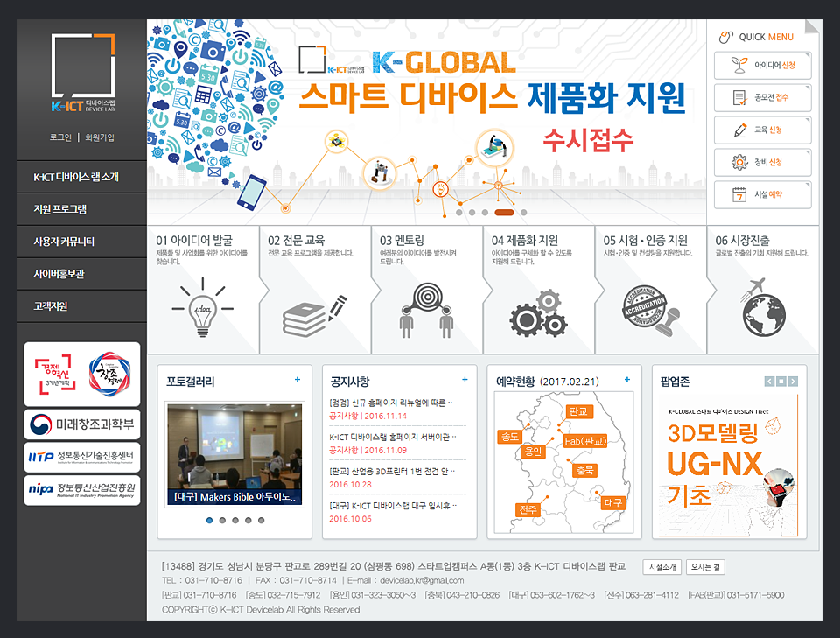
Task: Click the 창조경제 circular logo
Action: pos(110,374)
